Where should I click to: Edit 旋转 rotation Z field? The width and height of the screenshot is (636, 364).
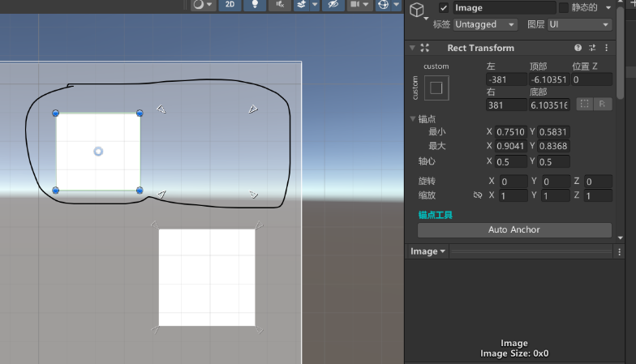[599, 182]
